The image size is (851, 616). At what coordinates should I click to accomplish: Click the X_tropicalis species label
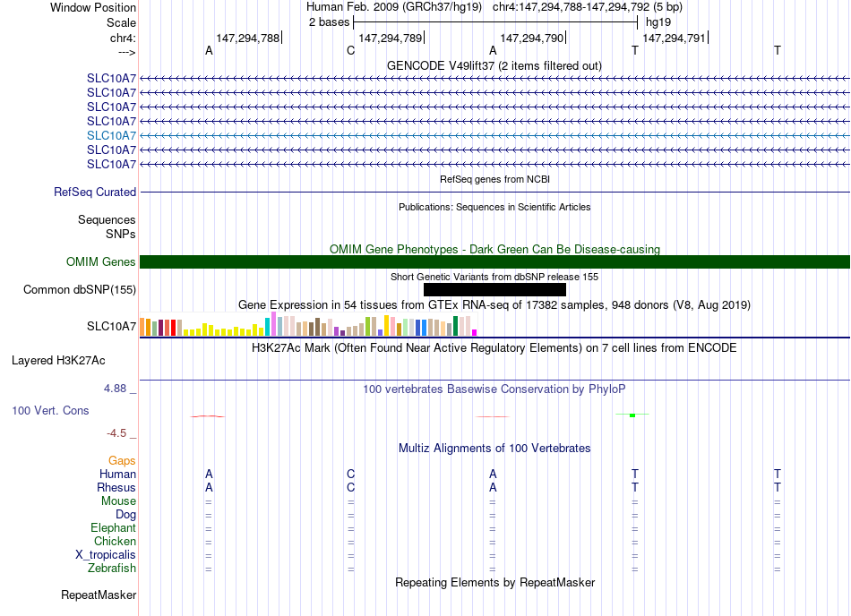pyautogui.click(x=106, y=555)
